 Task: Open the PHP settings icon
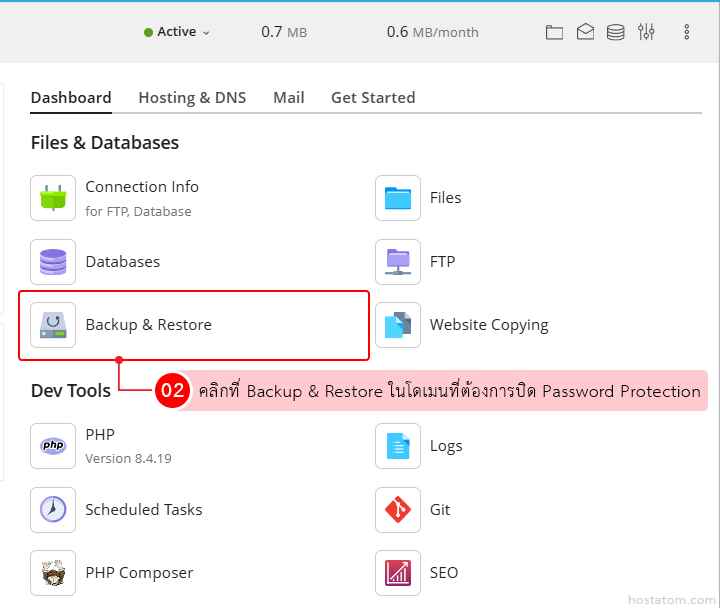53,446
